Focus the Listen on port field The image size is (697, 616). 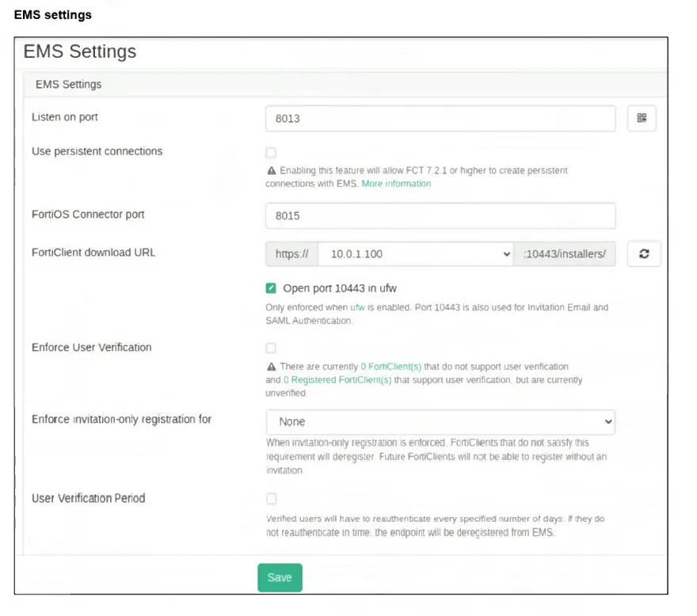pyautogui.click(x=440, y=118)
